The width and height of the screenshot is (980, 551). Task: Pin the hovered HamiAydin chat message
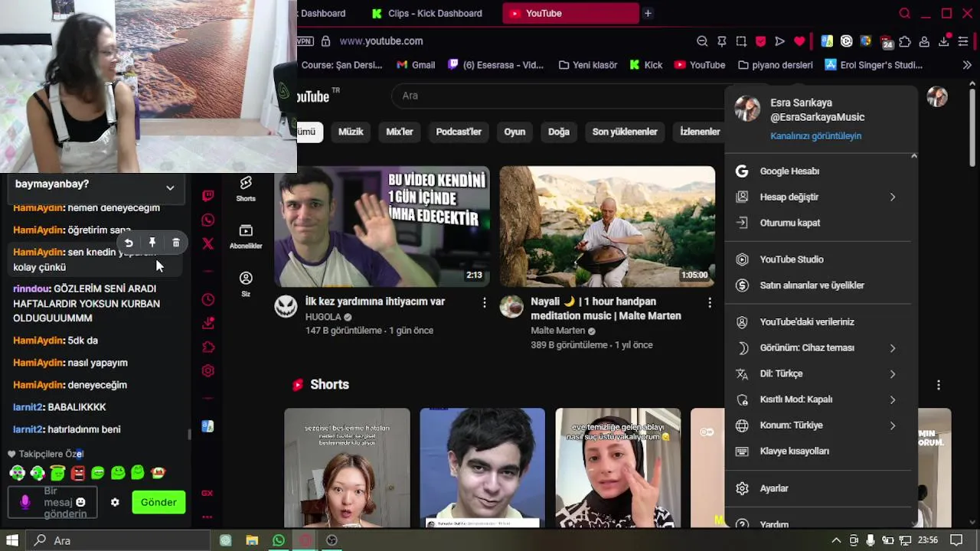click(x=152, y=243)
